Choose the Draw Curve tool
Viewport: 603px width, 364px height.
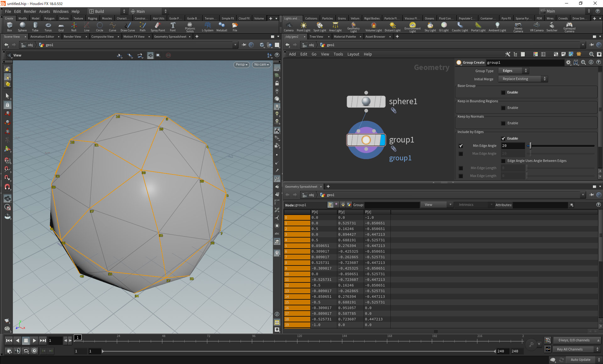pyautogui.click(x=128, y=27)
